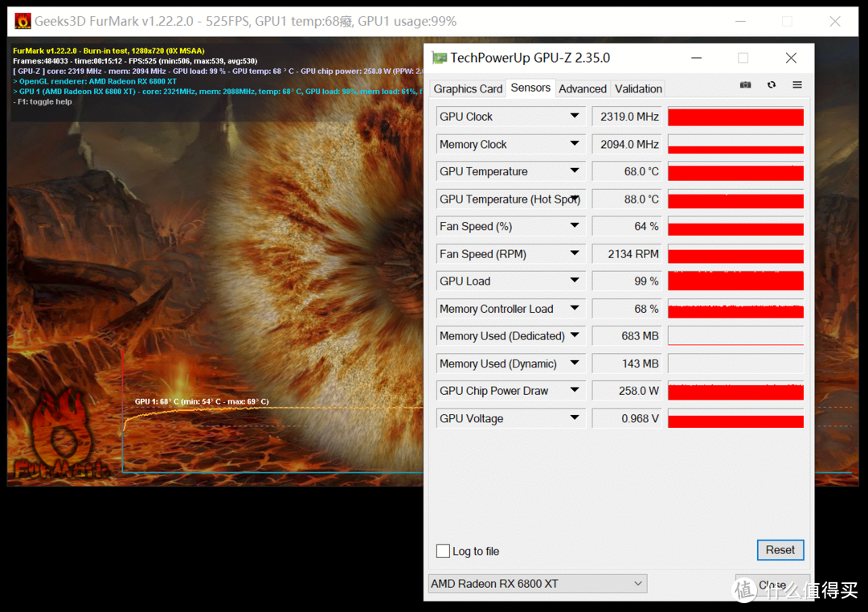Click the GPU 1 temperature graph label in FurMark

click(202, 401)
